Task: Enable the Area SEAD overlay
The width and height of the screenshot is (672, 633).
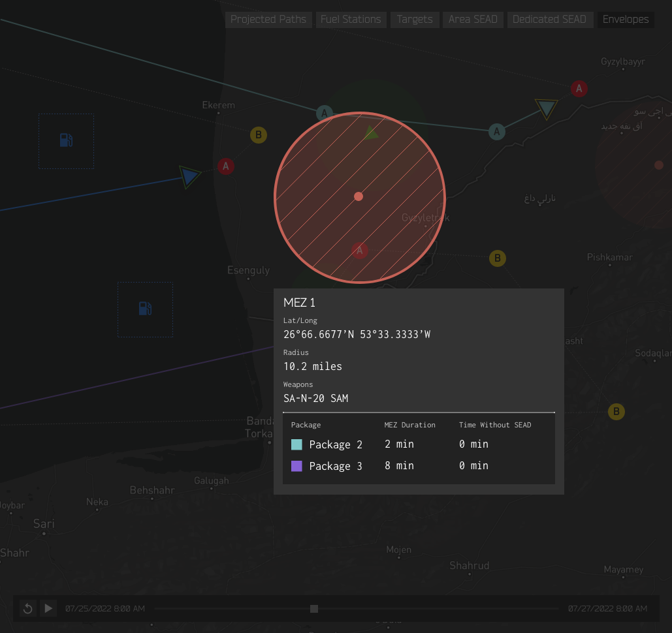Action: click(x=473, y=20)
